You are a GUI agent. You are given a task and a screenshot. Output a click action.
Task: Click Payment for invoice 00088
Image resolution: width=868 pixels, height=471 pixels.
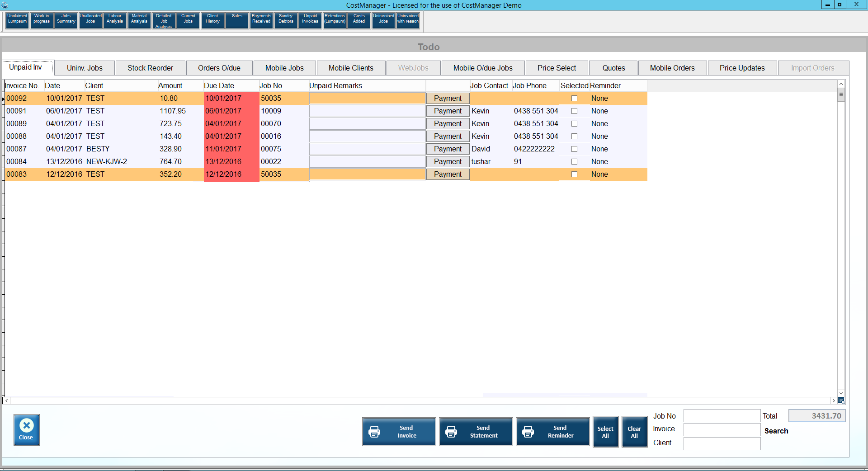pyautogui.click(x=448, y=137)
